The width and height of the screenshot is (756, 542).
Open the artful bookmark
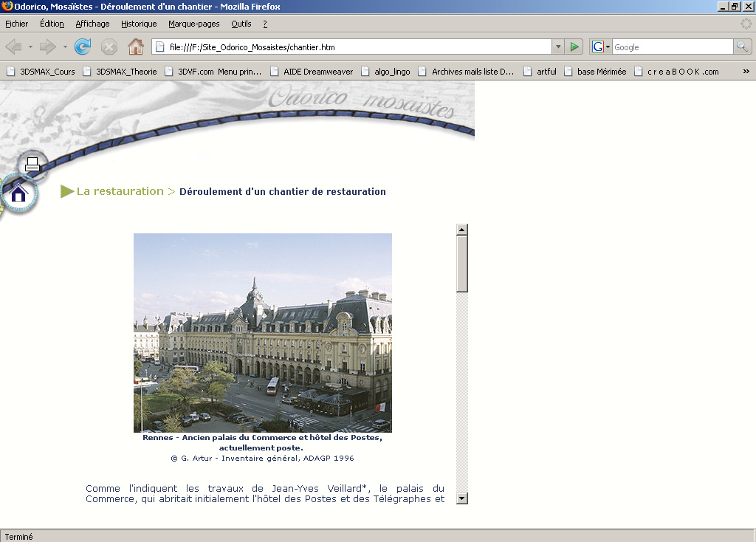tap(540, 72)
